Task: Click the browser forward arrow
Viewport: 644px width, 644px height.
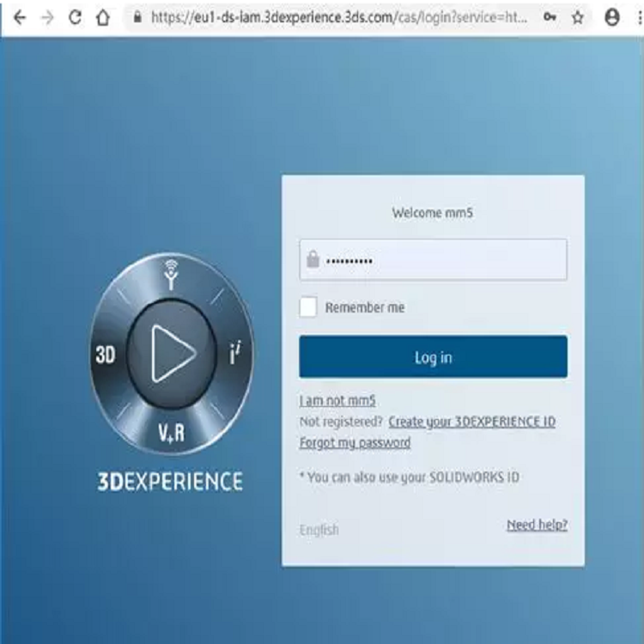Action: [x=47, y=17]
